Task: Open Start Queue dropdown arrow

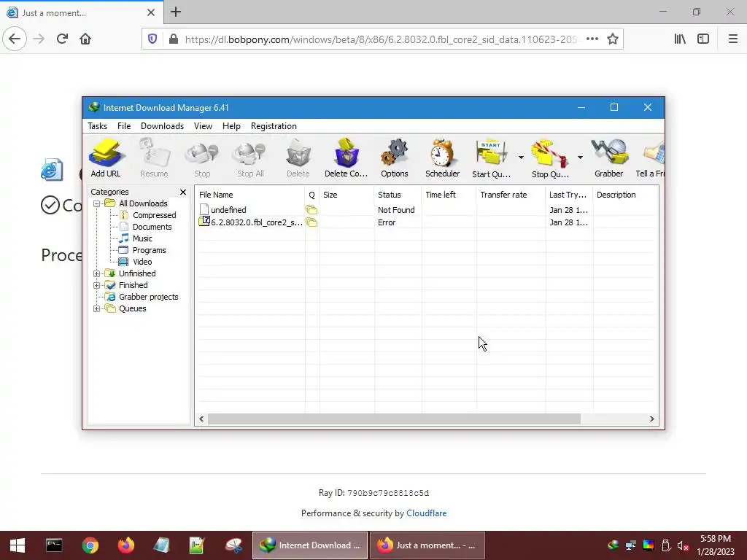Action: (521, 157)
